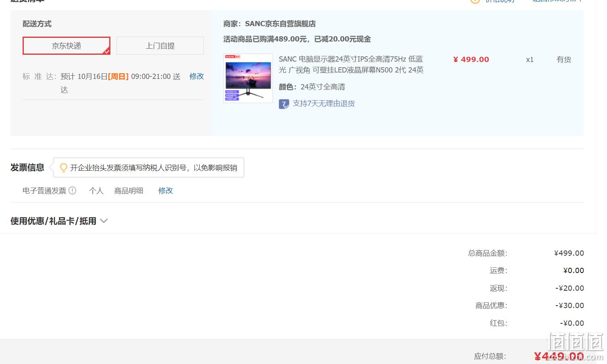Viewport: 607px width, 364px height.
Task: Select 京东快递 delivery method
Action: tap(67, 46)
